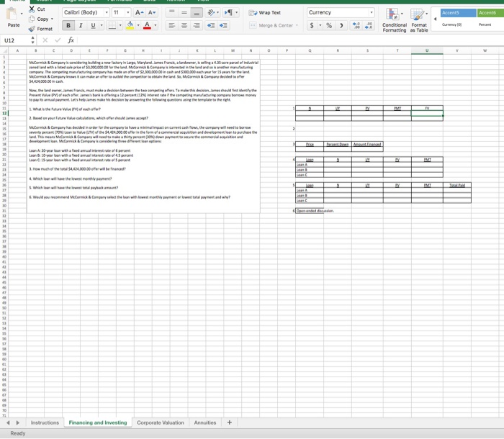Click the text direction paragraph icon

tap(228, 12)
